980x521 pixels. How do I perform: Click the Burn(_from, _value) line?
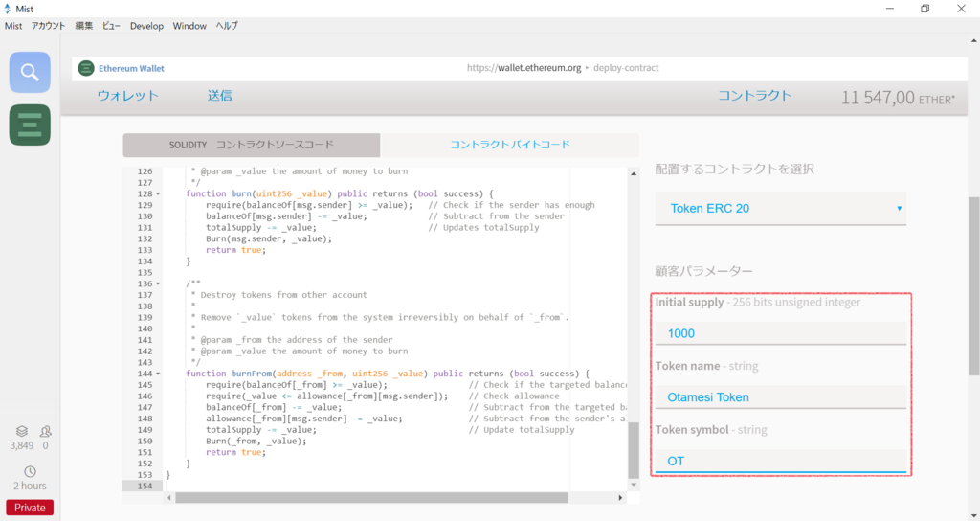[256, 441]
